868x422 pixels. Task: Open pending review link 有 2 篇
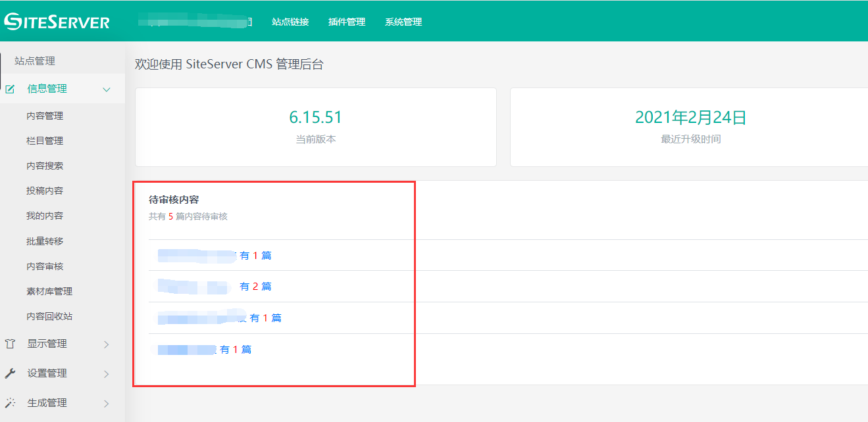(255, 287)
